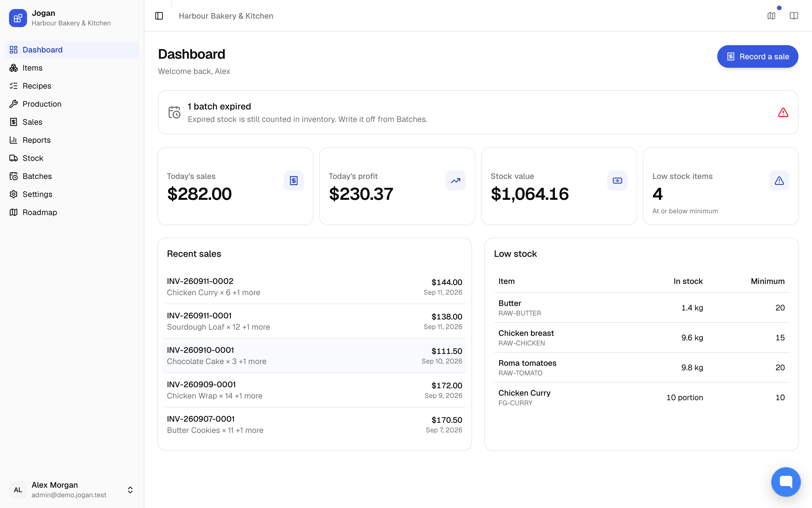This screenshot has width=812, height=508.
Task: Toggle the sidebar panel icon
Action: [x=159, y=16]
